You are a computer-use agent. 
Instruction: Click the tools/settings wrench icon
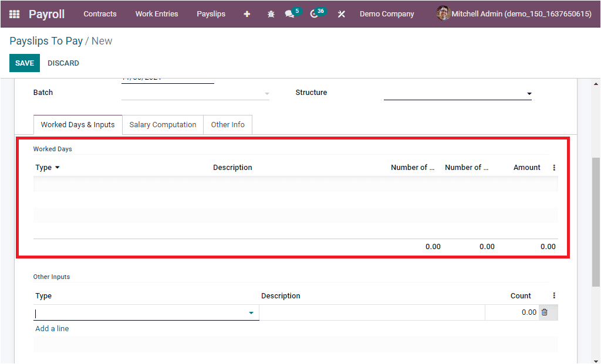coord(341,13)
